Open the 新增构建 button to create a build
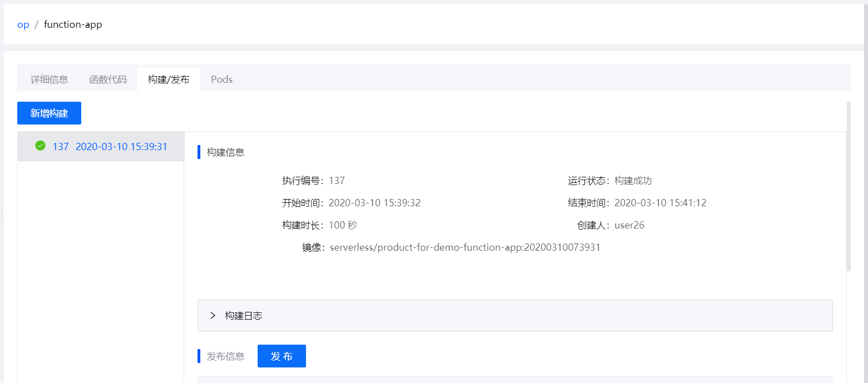Viewport: 868px width, 383px height. click(49, 113)
